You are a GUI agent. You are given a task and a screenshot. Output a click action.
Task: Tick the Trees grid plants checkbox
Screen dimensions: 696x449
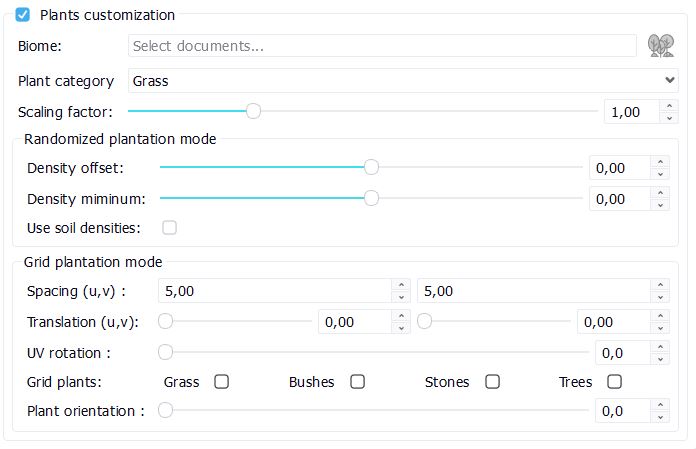coord(614,381)
